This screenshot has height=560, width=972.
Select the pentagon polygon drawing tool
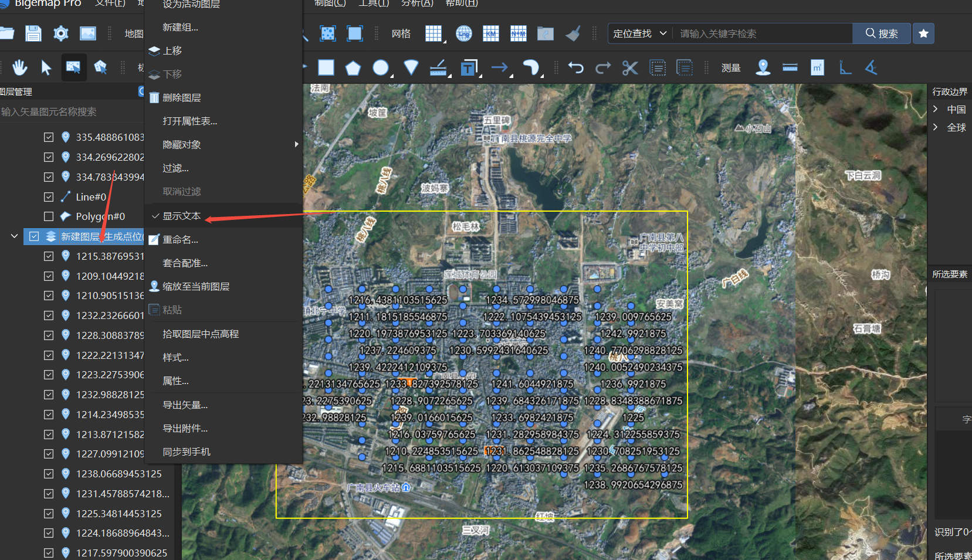coord(353,67)
